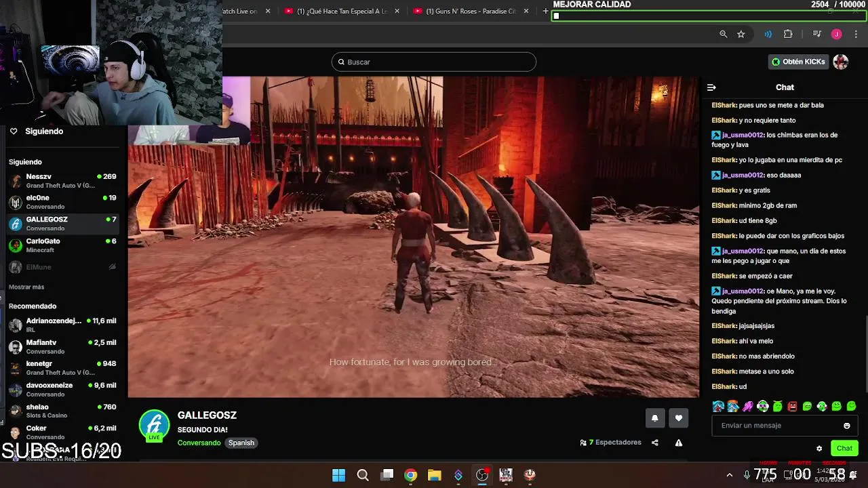Open Coker recommended channel
The width and height of the screenshot is (868, 488).
(62, 432)
